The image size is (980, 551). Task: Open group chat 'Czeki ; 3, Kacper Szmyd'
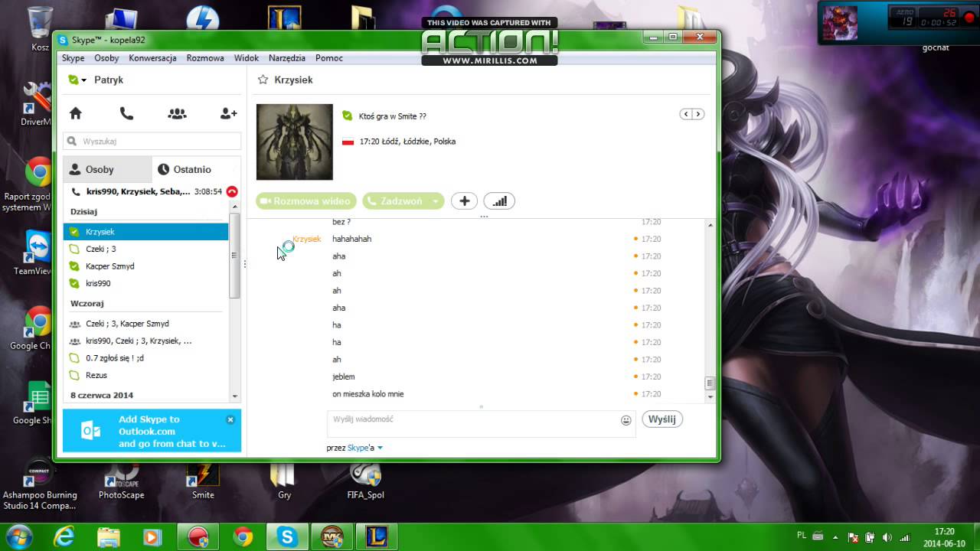[145, 324]
